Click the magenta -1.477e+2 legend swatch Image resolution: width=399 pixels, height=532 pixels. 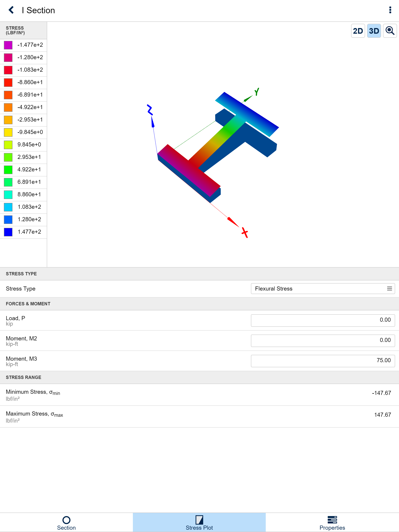pyautogui.click(x=8, y=45)
